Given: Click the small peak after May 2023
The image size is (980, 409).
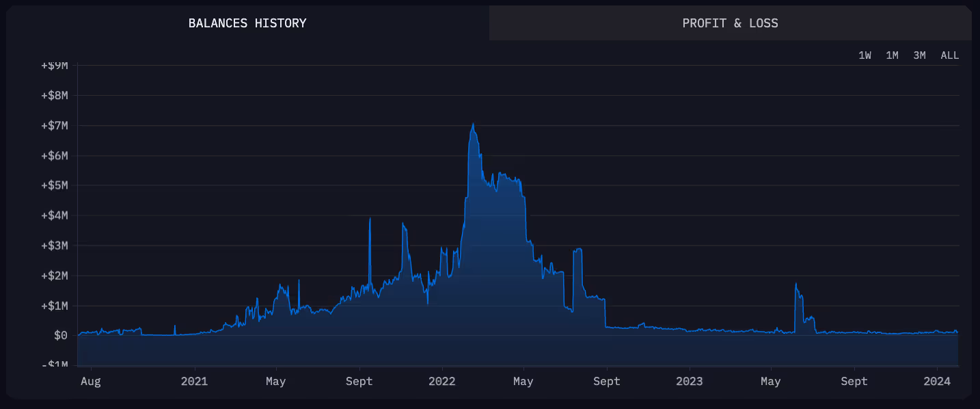Looking at the screenshot, I should coord(796,284).
